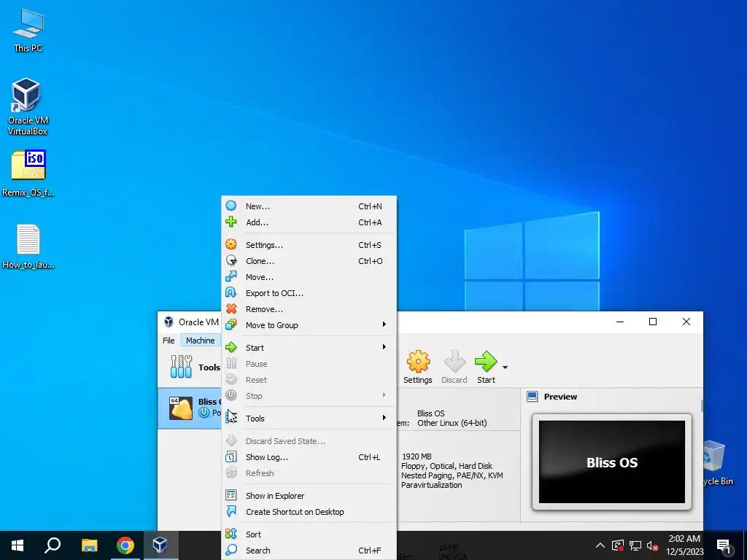Click the green arrow icon beside Start in the menu
Viewport: 747px width, 560px height.
tap(231, 347)
